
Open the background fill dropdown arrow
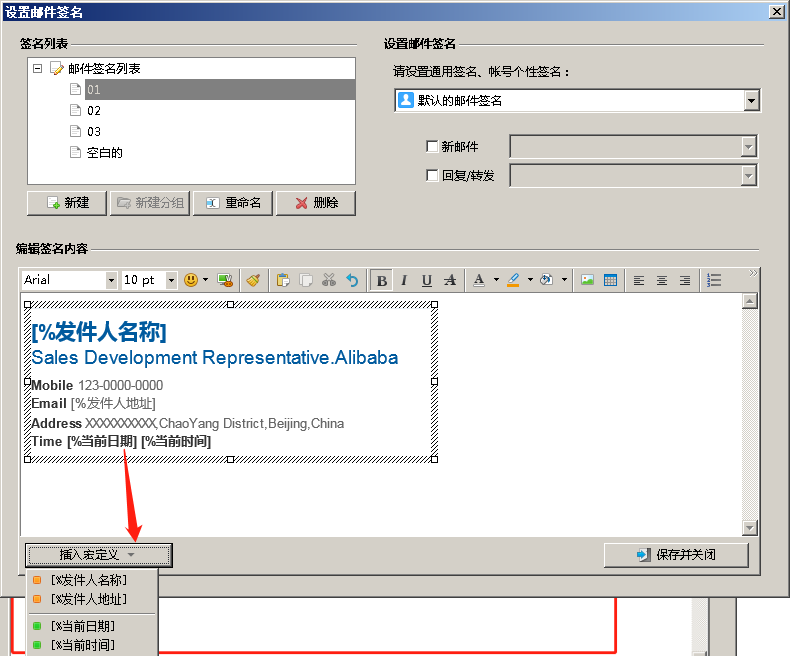[x=564, y=280]
